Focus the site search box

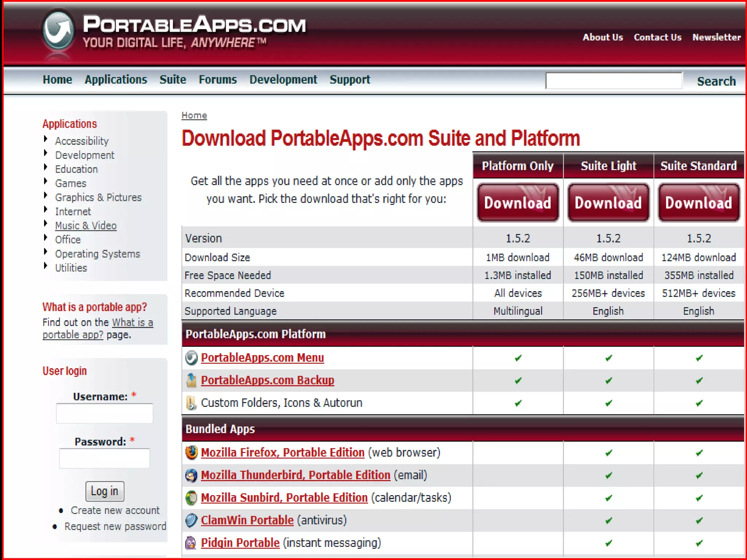pyautogui.click(x=614, y=81)
